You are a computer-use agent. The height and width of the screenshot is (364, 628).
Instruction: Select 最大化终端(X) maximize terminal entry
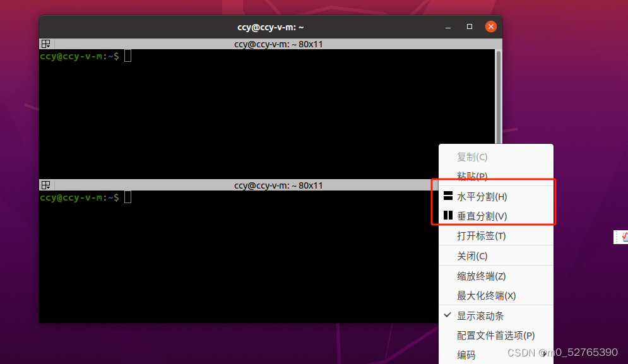pos(496,295)
